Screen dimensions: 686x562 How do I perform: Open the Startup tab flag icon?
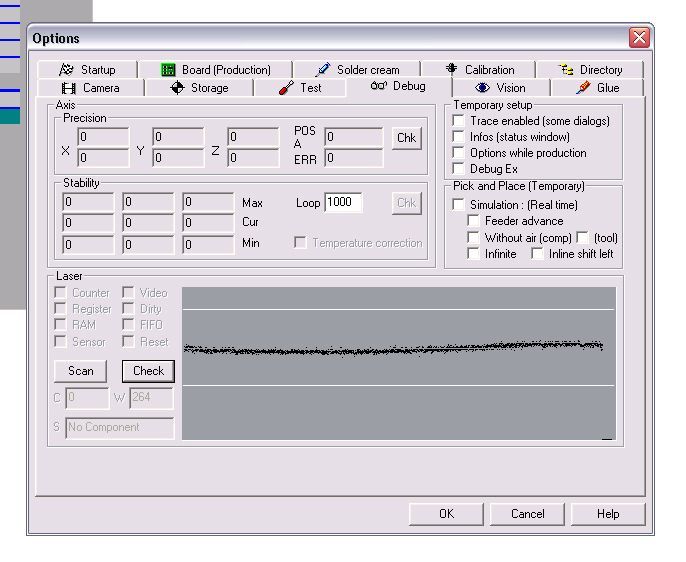tap(66, 70)
